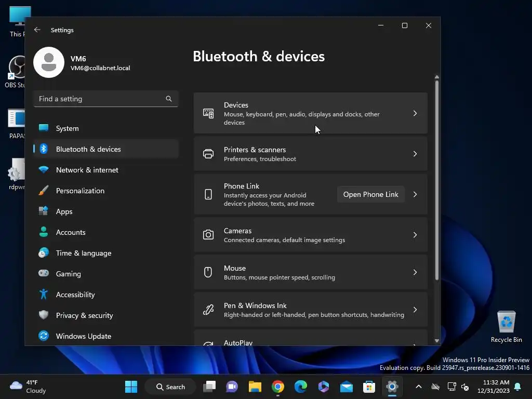Click the Bluetooth icon in the sidebar
Image resolution: width=532 pixels, height=399 pixels.
tap(44, 149)
